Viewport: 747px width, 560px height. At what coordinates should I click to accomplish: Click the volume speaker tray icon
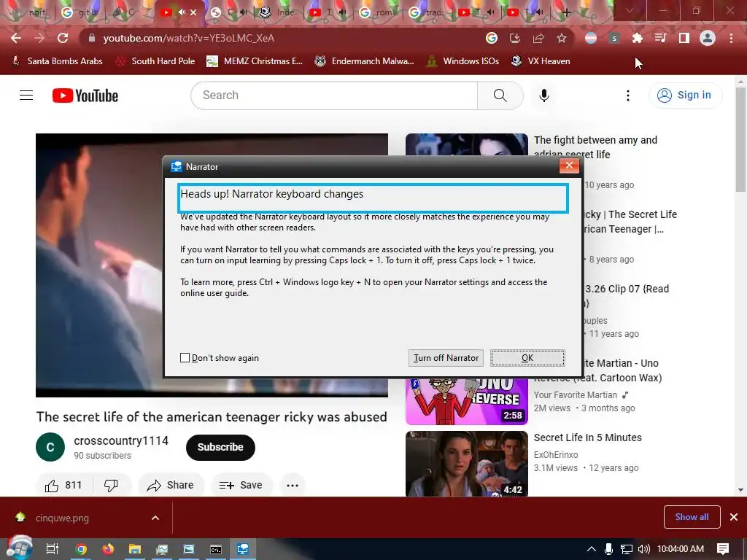click(643, 549)
